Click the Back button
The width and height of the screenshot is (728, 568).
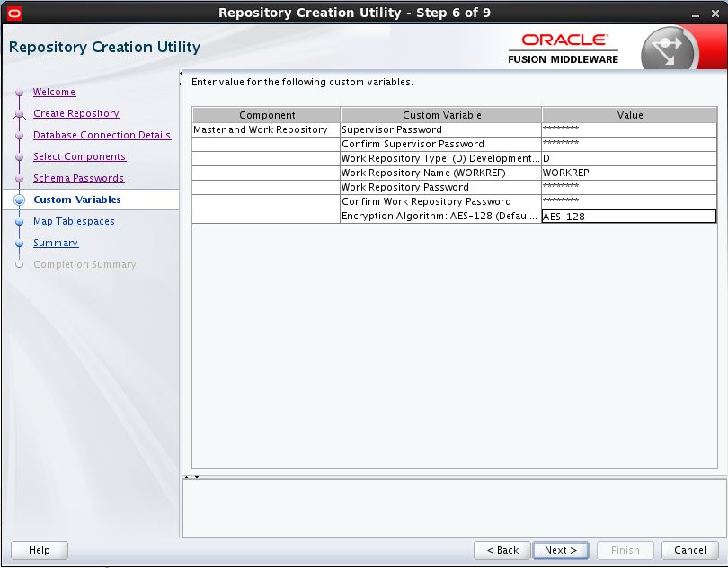pos(502,550)
